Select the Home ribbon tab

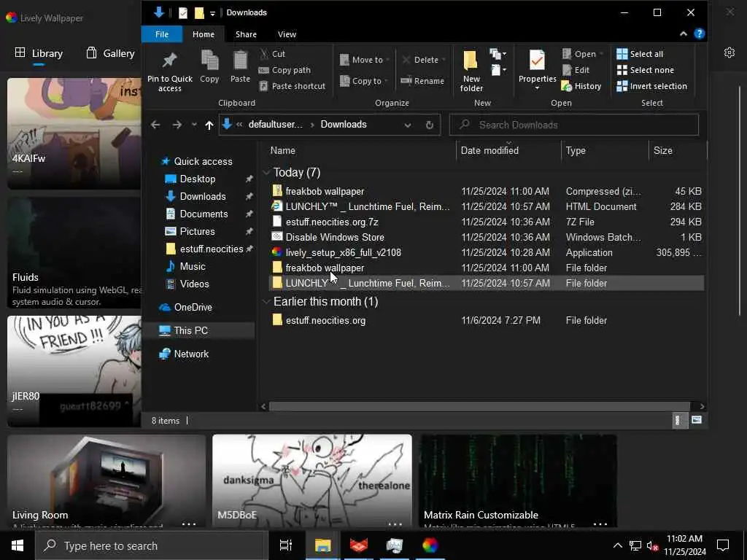(x=204, y=34)
